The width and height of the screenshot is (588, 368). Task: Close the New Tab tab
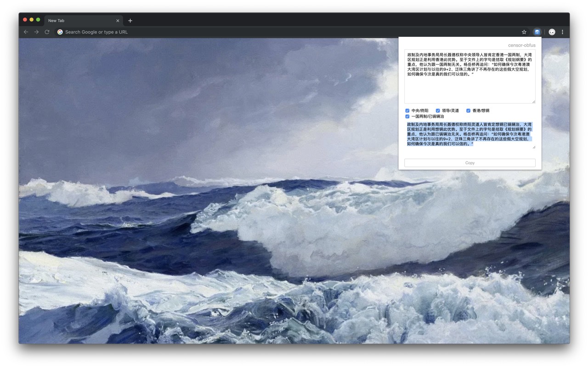click(x=118, y=21)
